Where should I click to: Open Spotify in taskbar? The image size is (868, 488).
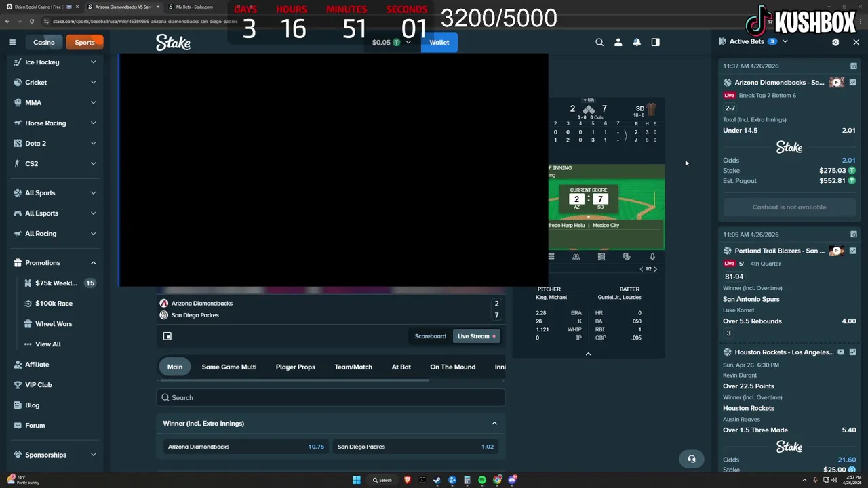pyautogui.click(x=482, y=480)
